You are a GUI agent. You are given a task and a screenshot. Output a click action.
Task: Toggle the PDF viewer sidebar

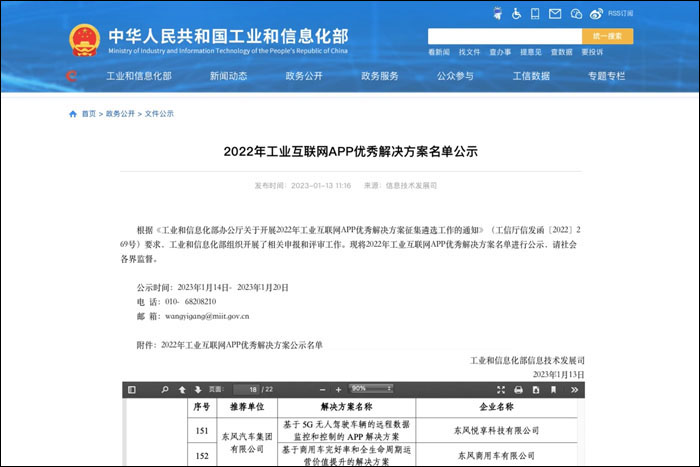[x=132, y=390]
